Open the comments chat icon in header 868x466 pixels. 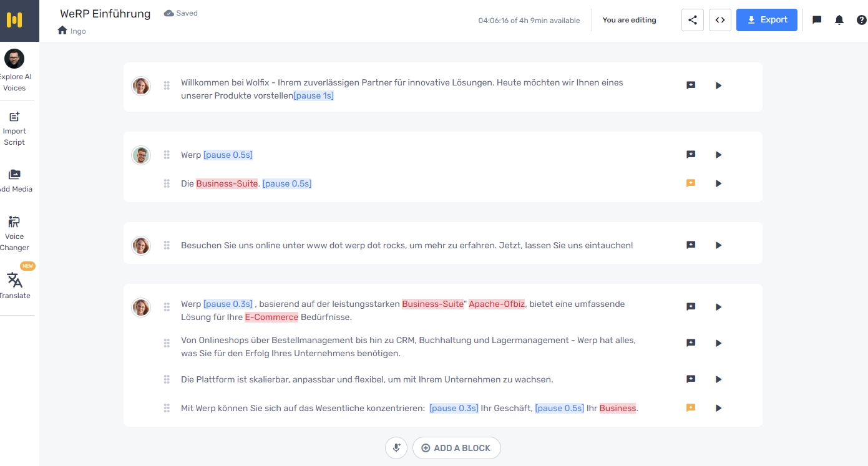[x=817, y=20]
